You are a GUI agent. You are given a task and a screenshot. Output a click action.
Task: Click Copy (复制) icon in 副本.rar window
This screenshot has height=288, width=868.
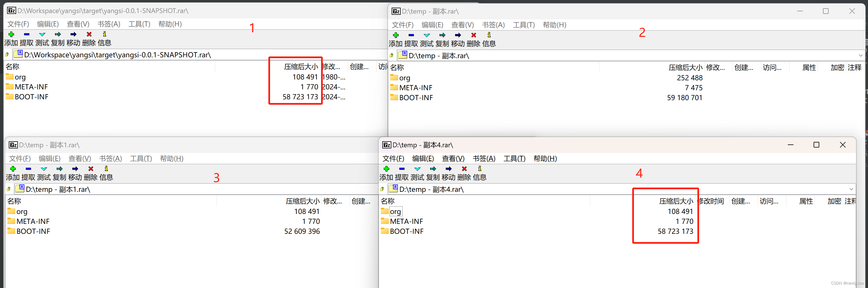(x=442, y=35)
